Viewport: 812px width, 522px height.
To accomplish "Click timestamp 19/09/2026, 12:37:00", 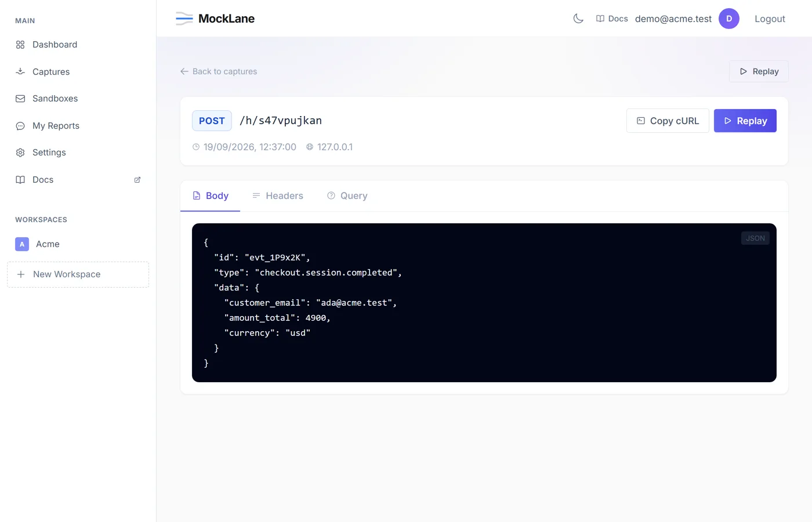I will [x=250, y=147].
